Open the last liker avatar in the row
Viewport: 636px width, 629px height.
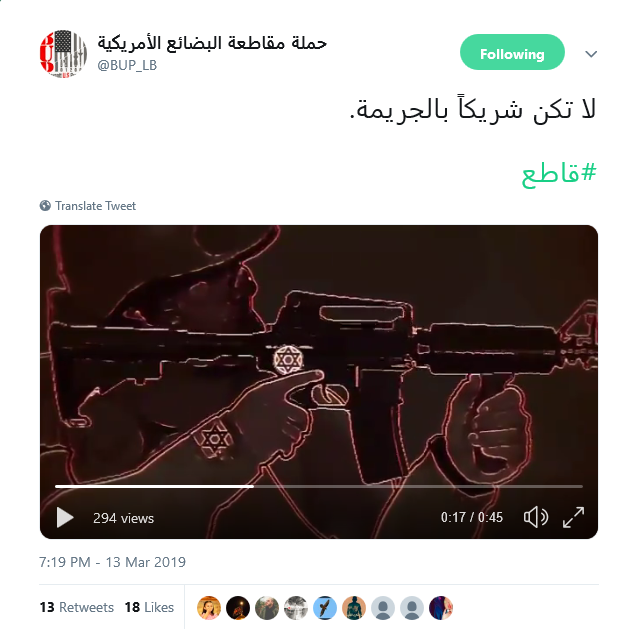tap(441, 608)
